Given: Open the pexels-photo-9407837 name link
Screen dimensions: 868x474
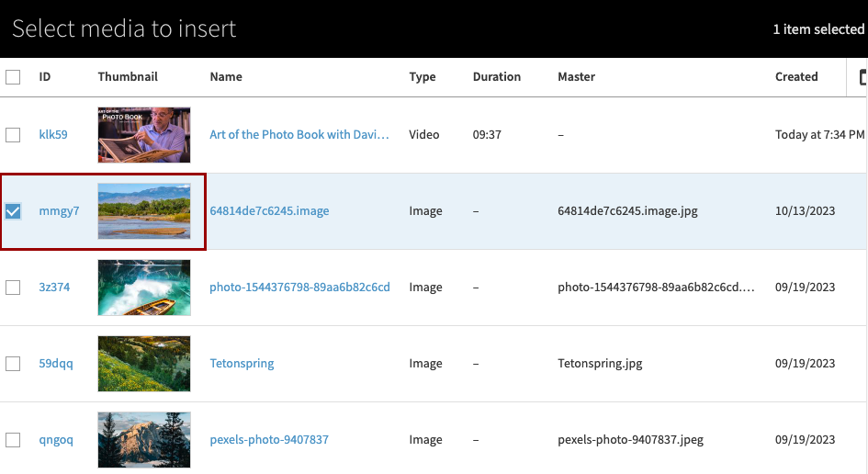Looking at the screenshot, I should coord(269,440).
